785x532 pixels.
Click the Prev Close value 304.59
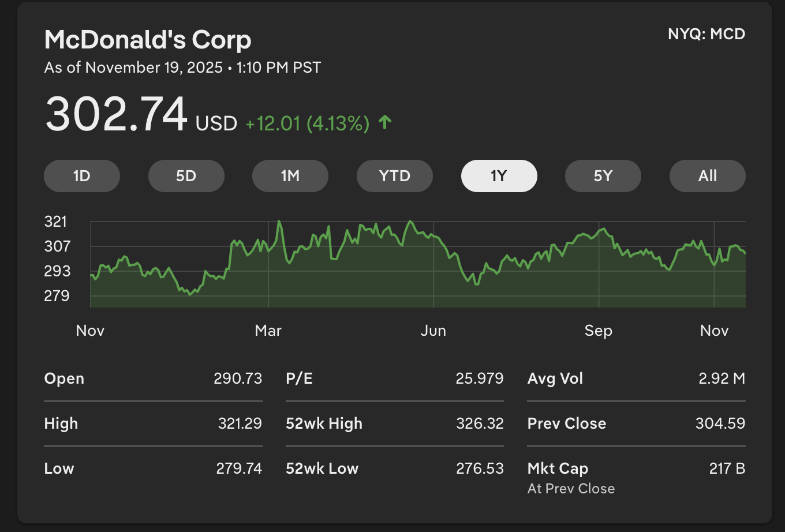[x=720, y=424]
